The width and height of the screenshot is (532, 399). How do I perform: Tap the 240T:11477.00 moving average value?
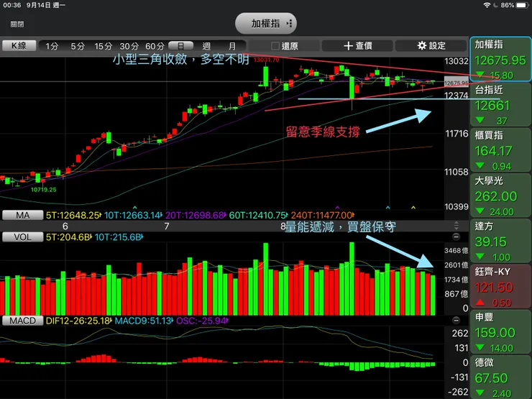point(323,215)
